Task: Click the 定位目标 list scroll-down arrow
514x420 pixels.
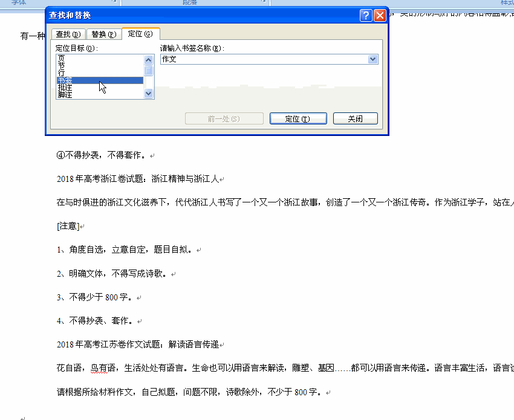Action: pos(149,94)
